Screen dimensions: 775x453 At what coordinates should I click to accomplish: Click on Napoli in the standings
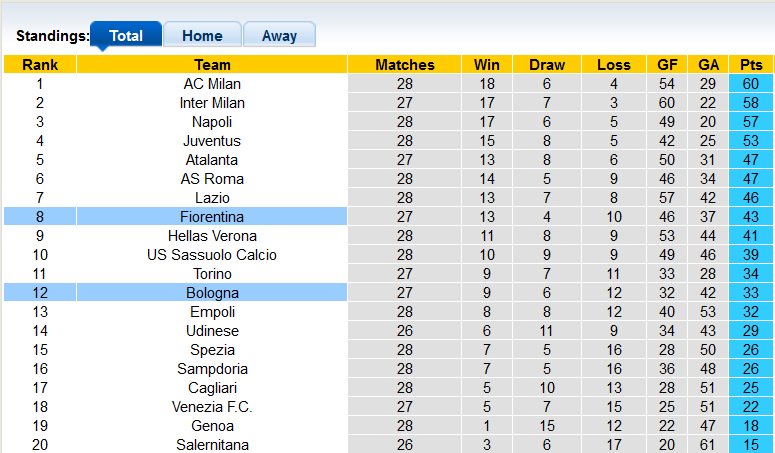click(x=212, y=122)
